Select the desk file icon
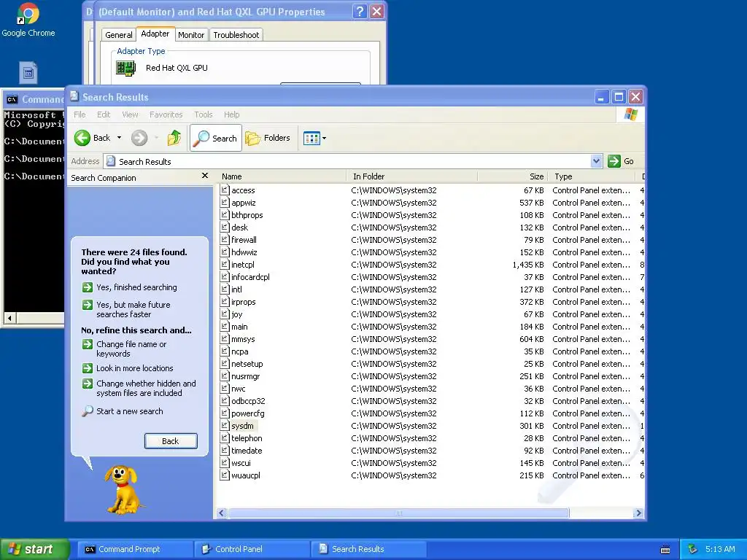 (x=225, y=227)
